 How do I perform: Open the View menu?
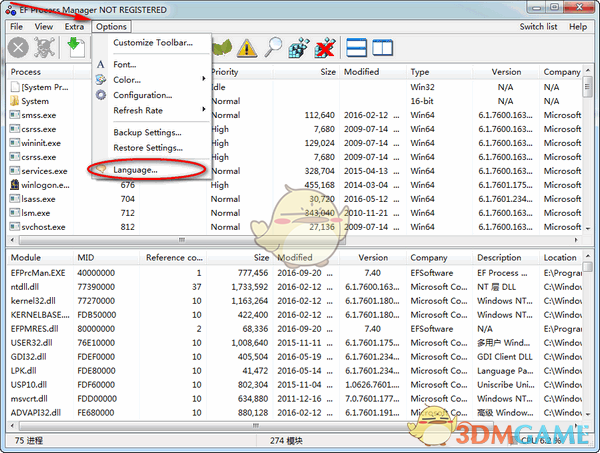tap(44, 27)
